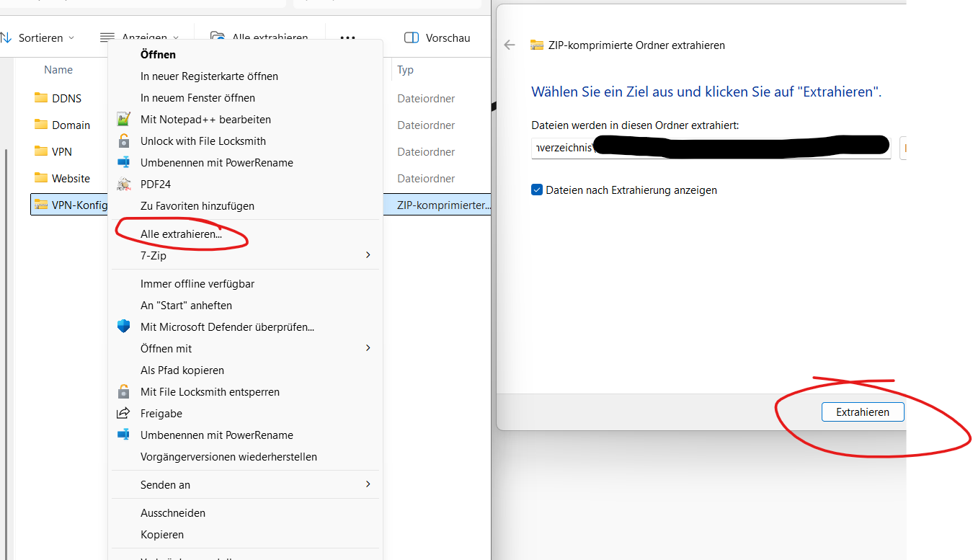Sort by the Typ column header
This screenshot has width=973, height=560.
point(406,70)
